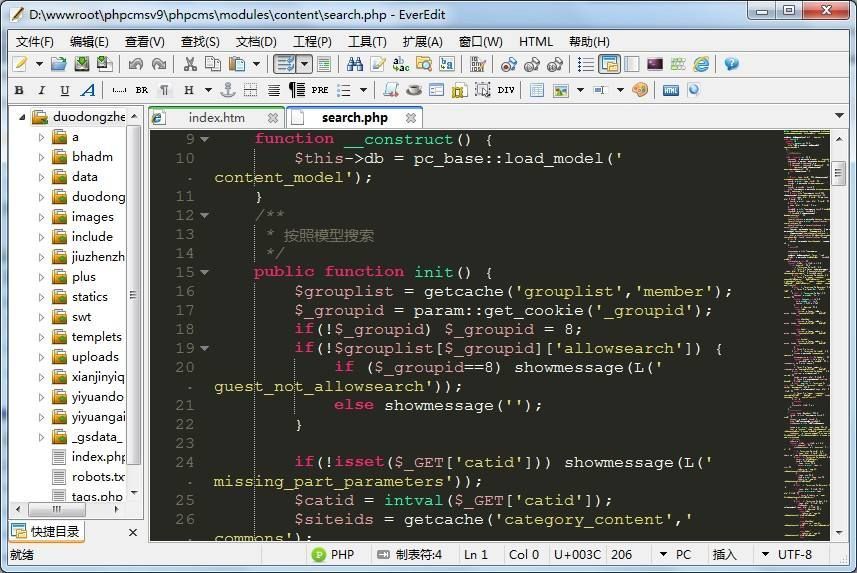Toggle the directory panel toolbar button
Image resolution: width=857 pixels, height=573 pixels.
pos(609,65)
